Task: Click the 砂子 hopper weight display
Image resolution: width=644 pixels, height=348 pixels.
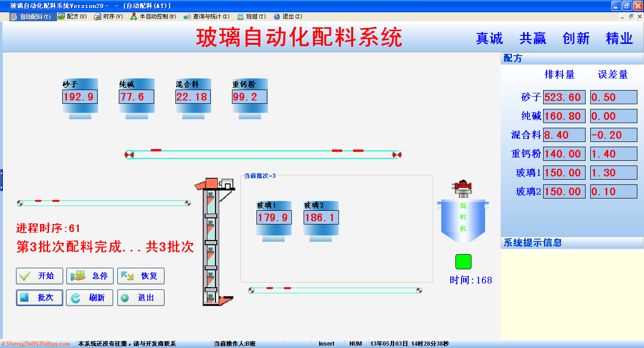Action: tap(80, 97)
